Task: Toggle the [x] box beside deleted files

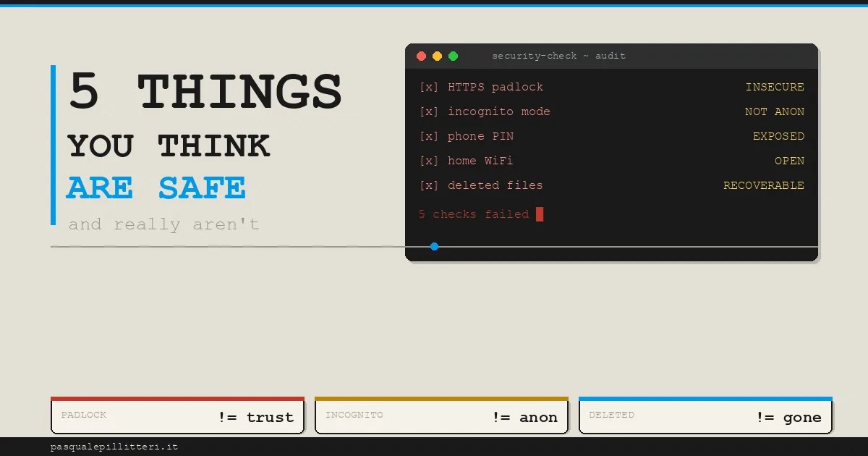Action: pyautogui.click(x=429, y=185)
